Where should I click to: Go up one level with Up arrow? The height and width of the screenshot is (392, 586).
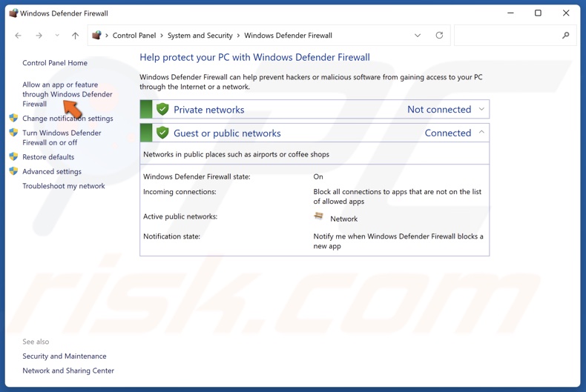tap(75, 36)
